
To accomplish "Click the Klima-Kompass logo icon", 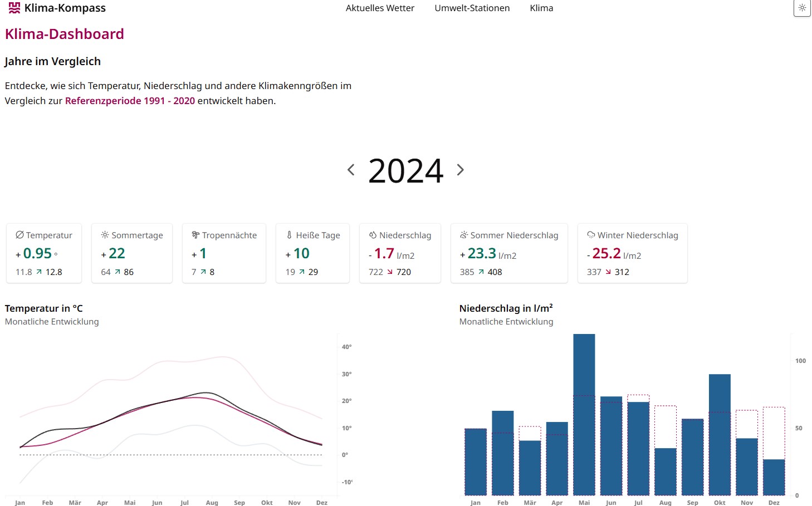I will point(14,8).
